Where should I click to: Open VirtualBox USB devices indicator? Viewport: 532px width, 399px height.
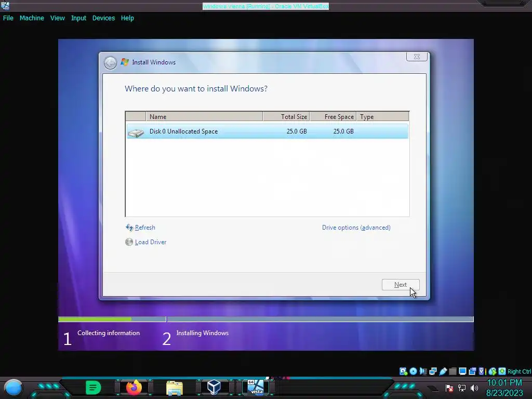point(443,371)
